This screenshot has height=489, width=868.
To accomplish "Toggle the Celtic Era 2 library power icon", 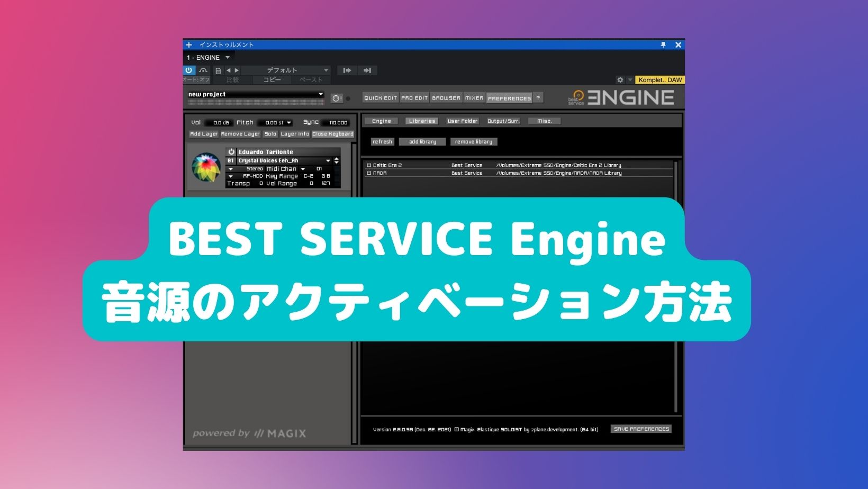I will tap(369, 165).
